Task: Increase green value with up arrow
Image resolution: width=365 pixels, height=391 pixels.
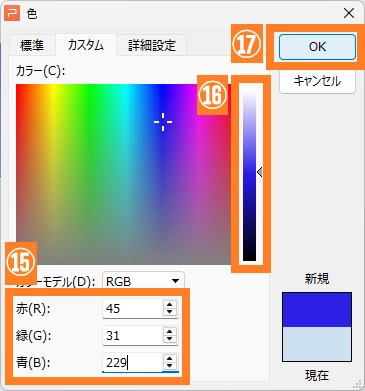Action: 170,332
